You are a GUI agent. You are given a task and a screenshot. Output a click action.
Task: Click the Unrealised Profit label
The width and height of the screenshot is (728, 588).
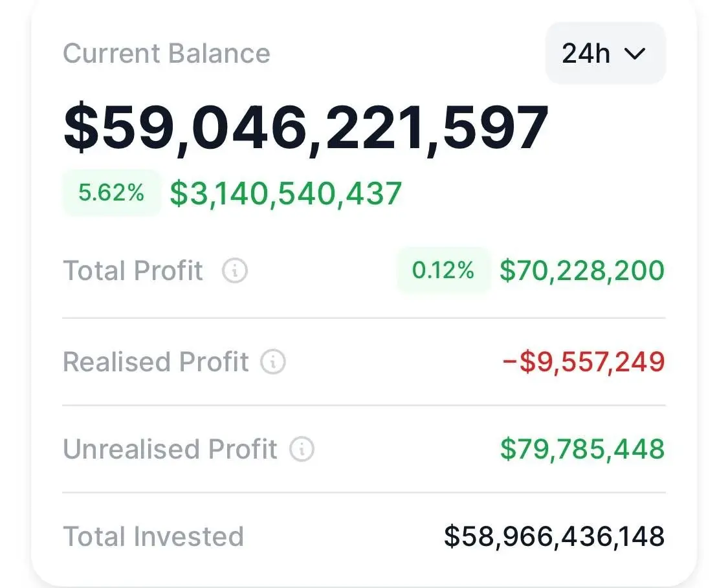tap(170, 449)
